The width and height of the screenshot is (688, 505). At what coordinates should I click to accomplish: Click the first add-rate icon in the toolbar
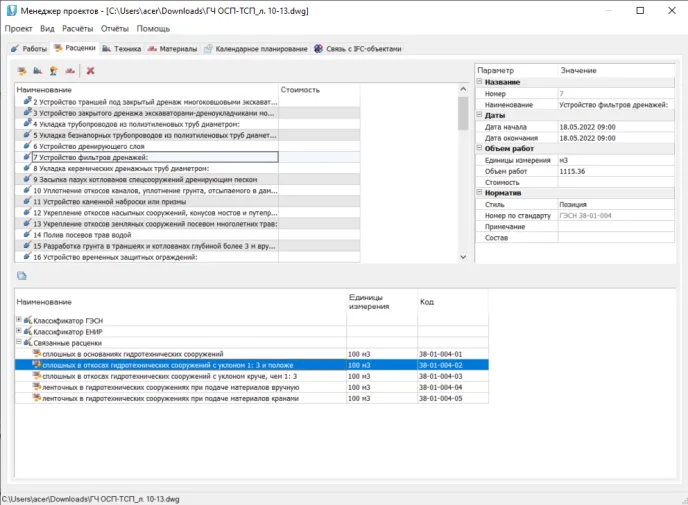click(21, 71)
